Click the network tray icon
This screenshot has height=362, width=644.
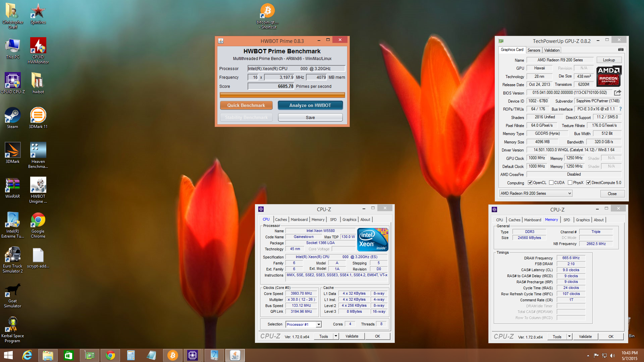pos(604,356)
